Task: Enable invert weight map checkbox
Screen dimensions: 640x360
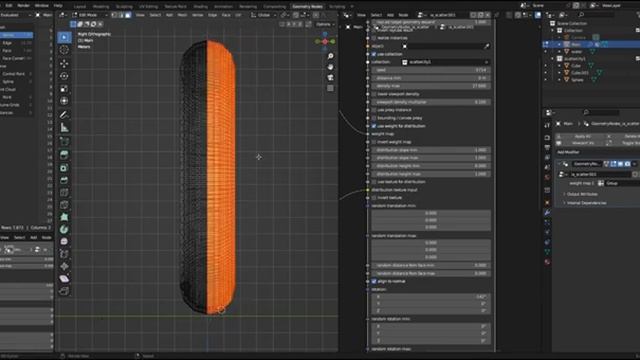Action: click(x=374, y=142)
